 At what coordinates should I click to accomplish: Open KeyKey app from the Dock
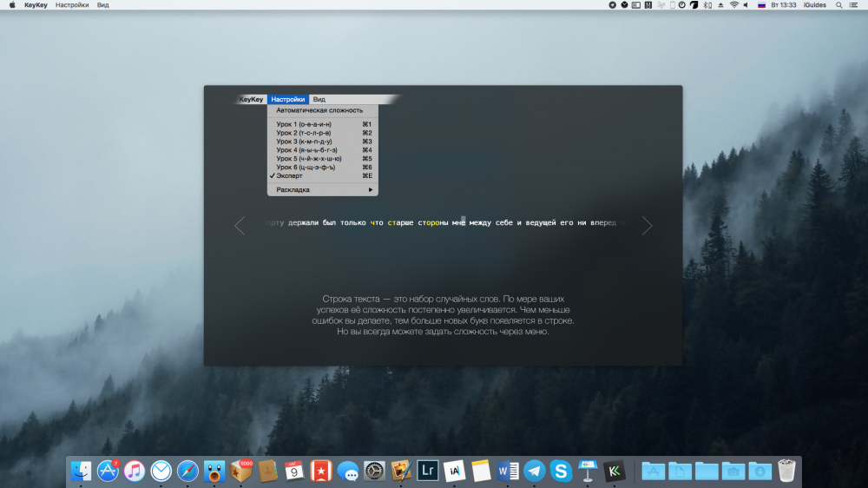point(615,471)
